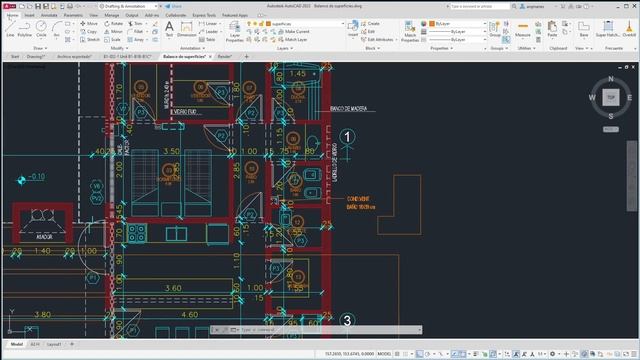Toggle lineweight display in status bar
The width and height of the screenshot is (640, 360).
pos(476,354)
